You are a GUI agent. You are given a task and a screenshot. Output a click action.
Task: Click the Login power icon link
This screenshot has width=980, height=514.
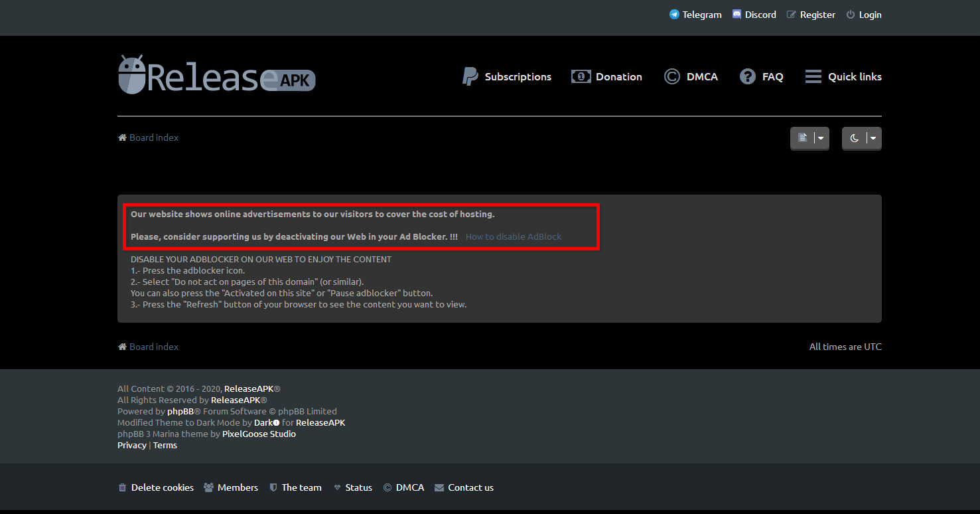pos(849,14)
